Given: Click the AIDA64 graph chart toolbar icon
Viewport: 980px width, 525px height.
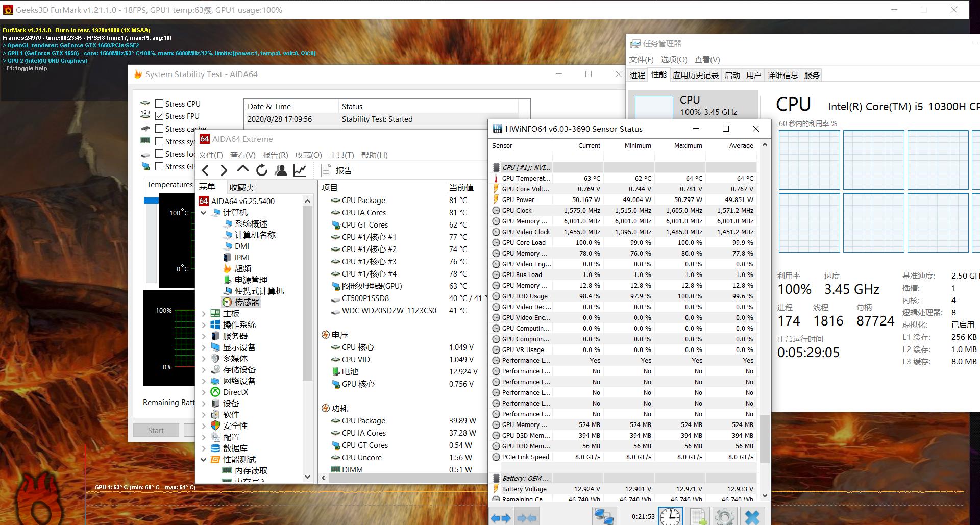Looking at the screenshot, I should [x=300, y=170].
